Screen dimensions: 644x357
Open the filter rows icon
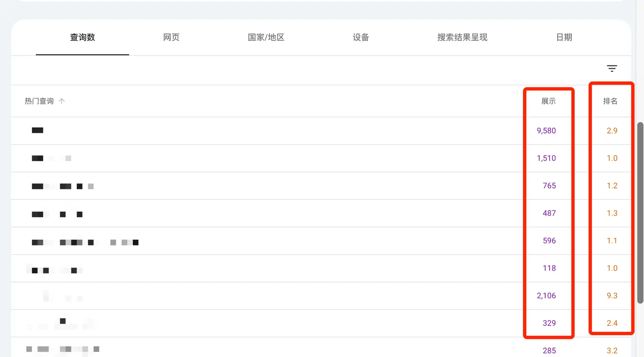click(612, 69)
